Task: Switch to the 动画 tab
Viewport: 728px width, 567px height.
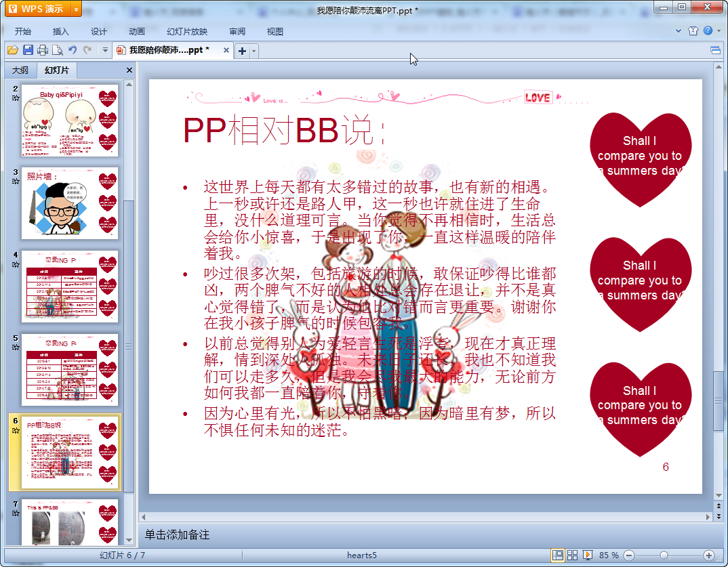Action: click(x=137, y=32)
